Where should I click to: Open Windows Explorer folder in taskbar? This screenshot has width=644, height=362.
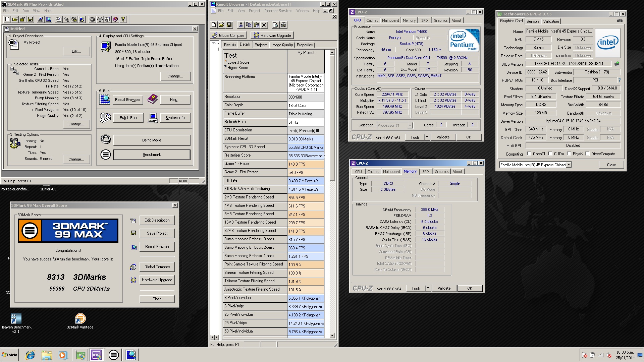47,355
